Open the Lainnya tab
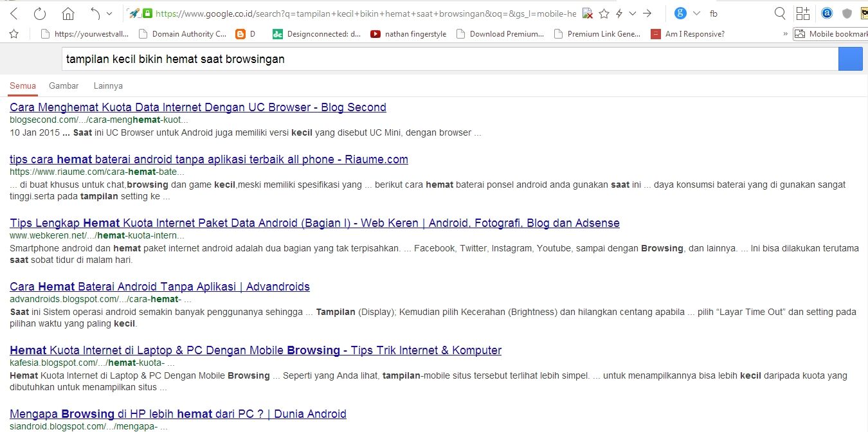 [108, 86]
